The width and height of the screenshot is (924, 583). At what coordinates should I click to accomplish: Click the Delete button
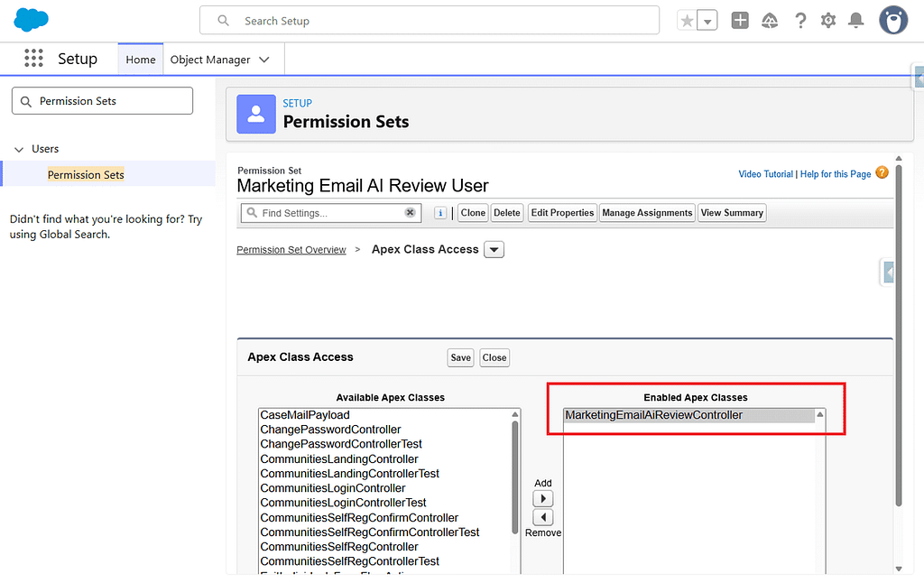point(507,213)
